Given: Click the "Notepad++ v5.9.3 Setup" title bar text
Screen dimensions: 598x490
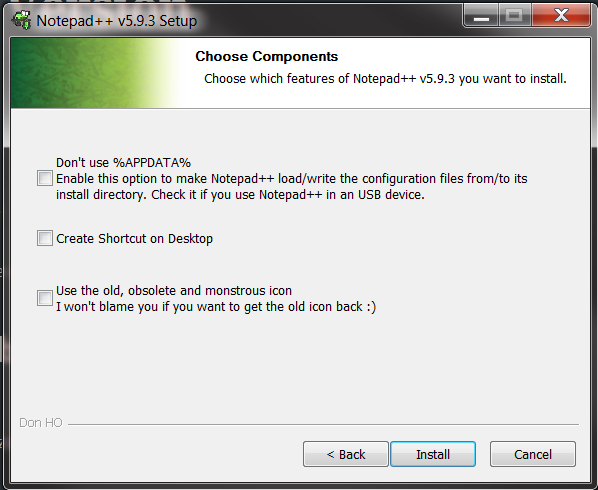Looking at the screenshot, I should [117, 21].
